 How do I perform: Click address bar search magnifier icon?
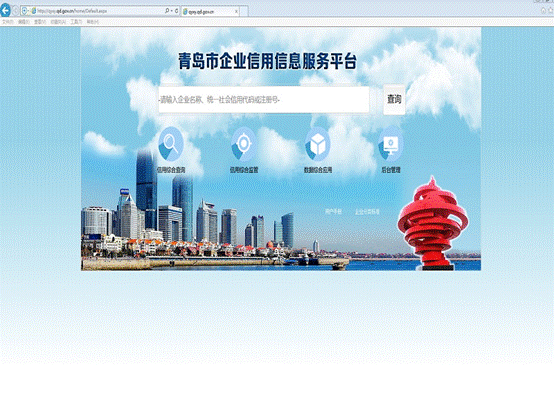167,11
